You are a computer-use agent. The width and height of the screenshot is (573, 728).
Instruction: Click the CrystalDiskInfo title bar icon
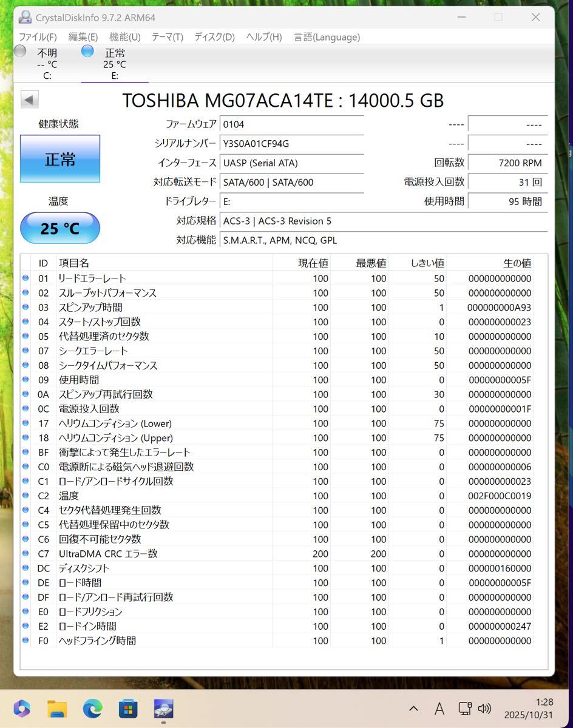click(24, 17)
